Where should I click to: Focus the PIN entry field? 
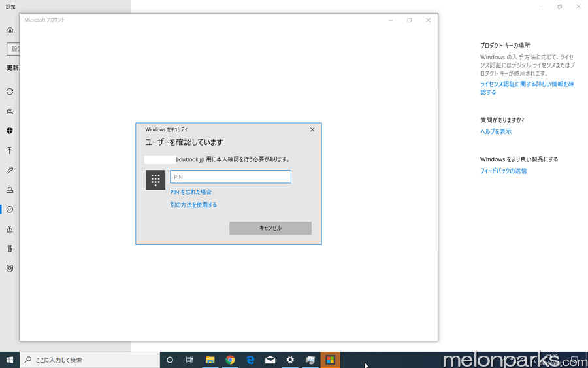pyautogui.click(x=230, y=176)
